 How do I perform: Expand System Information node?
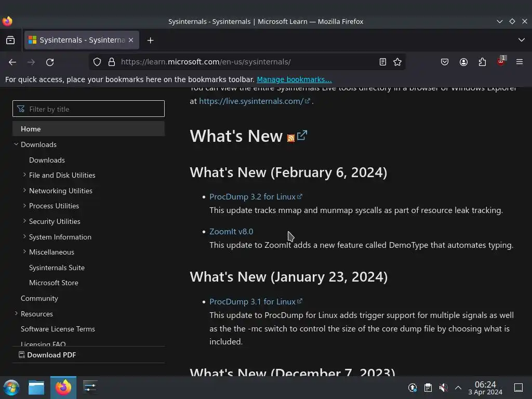tap(24, 236)
